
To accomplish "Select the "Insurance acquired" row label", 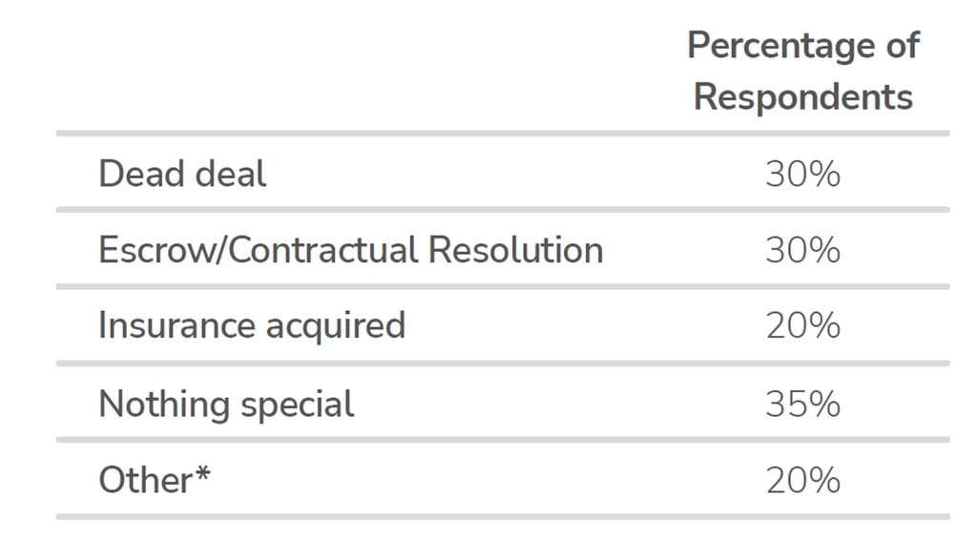I will (252, 325).
